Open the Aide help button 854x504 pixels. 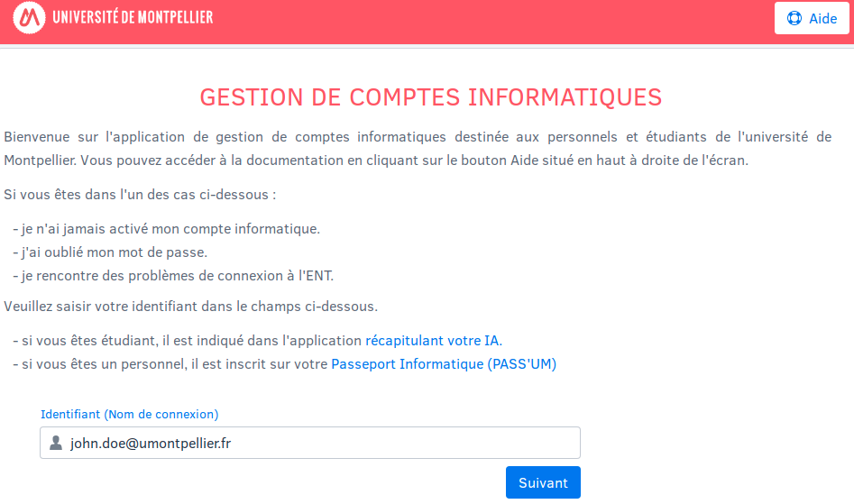click(812, 18)
